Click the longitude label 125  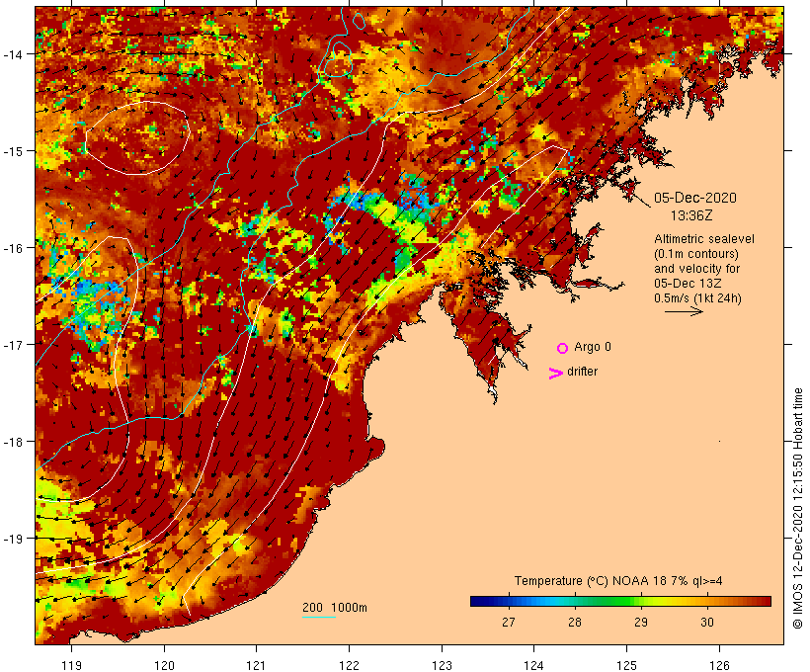pos(626,665)
